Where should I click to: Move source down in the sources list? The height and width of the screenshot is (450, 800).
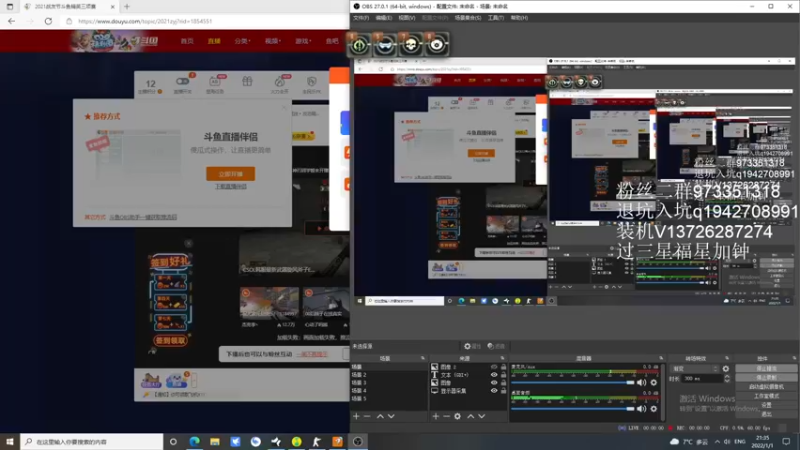481,416
